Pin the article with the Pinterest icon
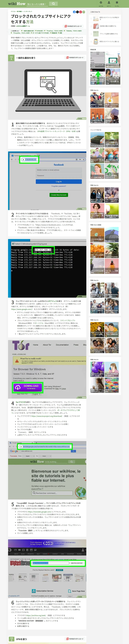 tap(80, 12)
